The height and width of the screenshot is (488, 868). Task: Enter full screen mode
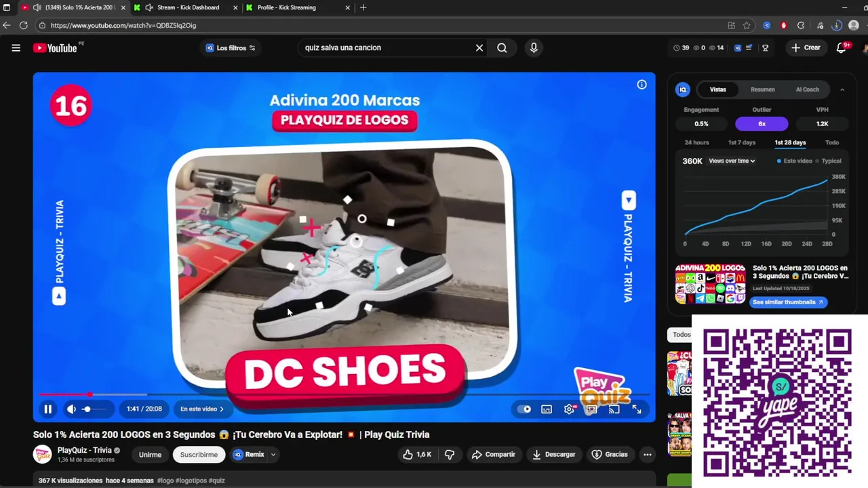click(637, 409)
